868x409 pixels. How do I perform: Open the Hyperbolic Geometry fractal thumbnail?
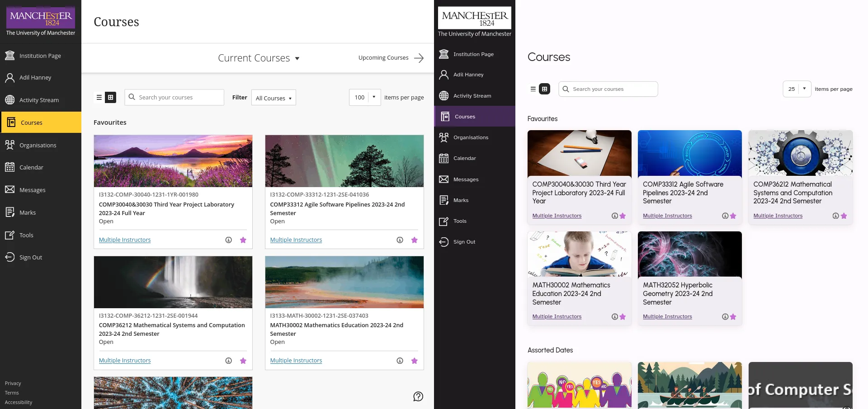[x=689, y=254]
